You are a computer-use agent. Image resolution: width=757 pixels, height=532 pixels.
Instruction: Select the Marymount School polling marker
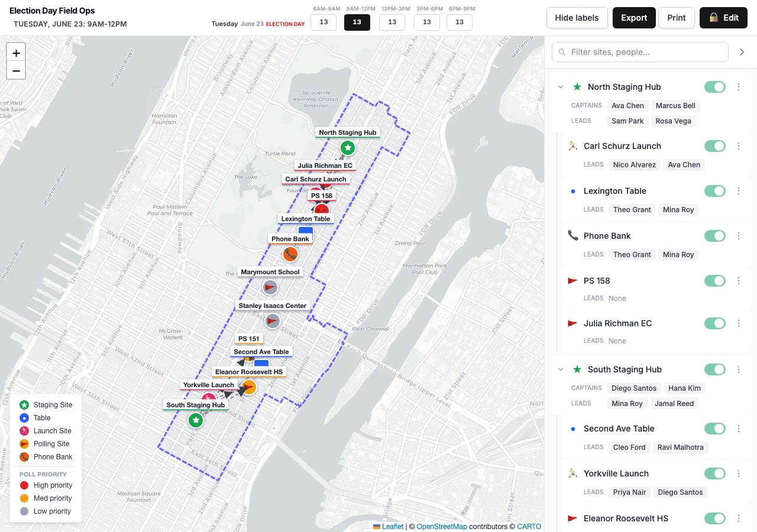270,287
